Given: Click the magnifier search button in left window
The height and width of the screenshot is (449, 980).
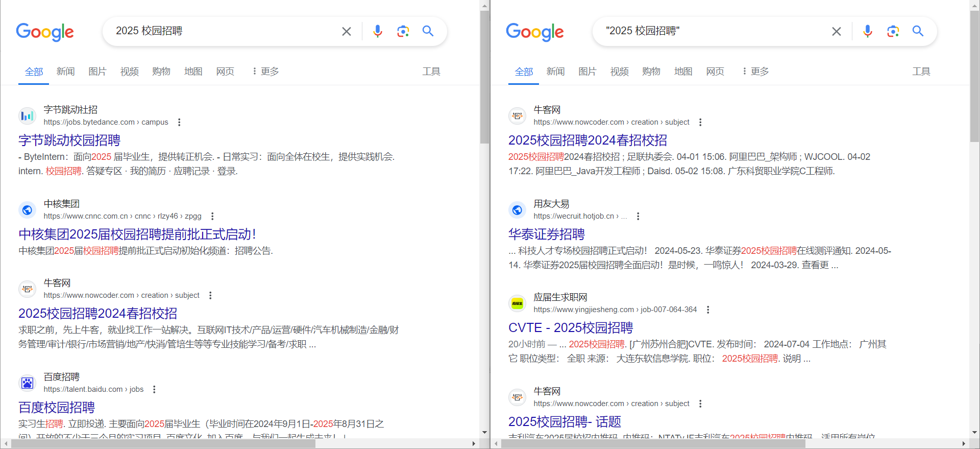Looking at the screenshot, I should tap(428, 31).
